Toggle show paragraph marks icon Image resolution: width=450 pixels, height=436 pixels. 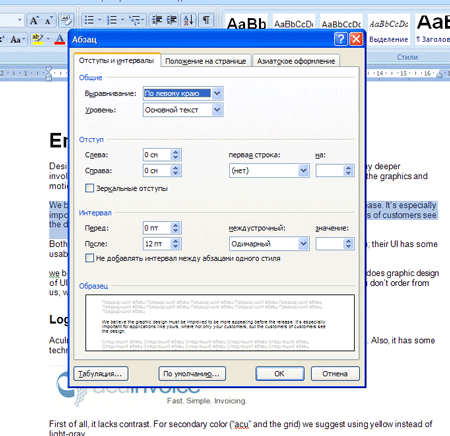point(206,20)
